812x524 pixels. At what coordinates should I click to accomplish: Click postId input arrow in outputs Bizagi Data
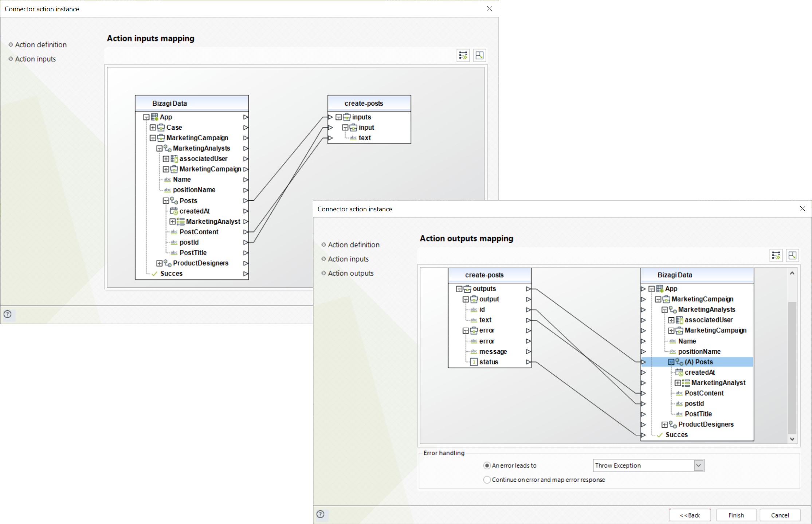(x=643, y=404)
